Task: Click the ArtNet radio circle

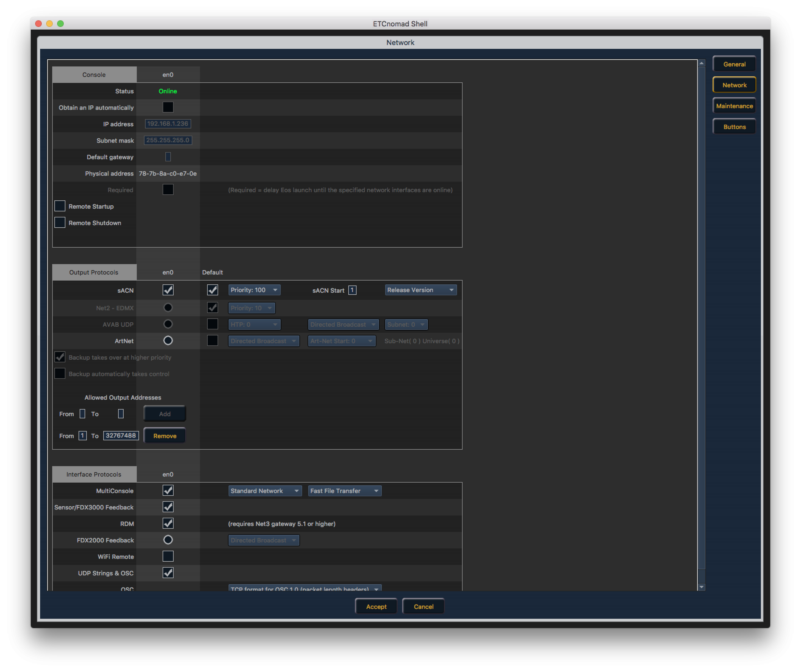Action: pyautogui.click(x=168, y=340)
